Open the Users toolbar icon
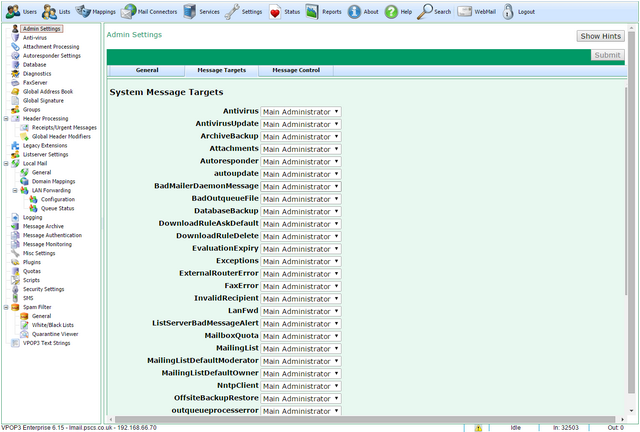 [12, 12]
